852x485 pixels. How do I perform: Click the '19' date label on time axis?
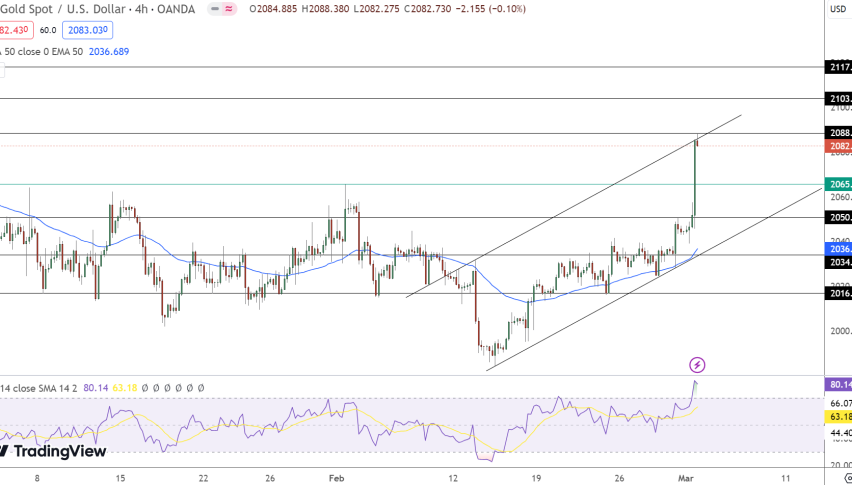(x=536, y=478)
